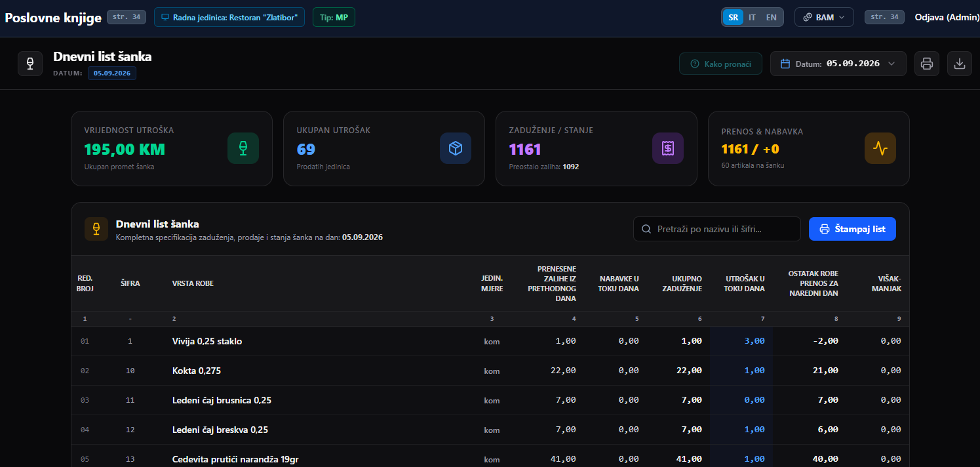Click the print icon button in header

[926, 64]
